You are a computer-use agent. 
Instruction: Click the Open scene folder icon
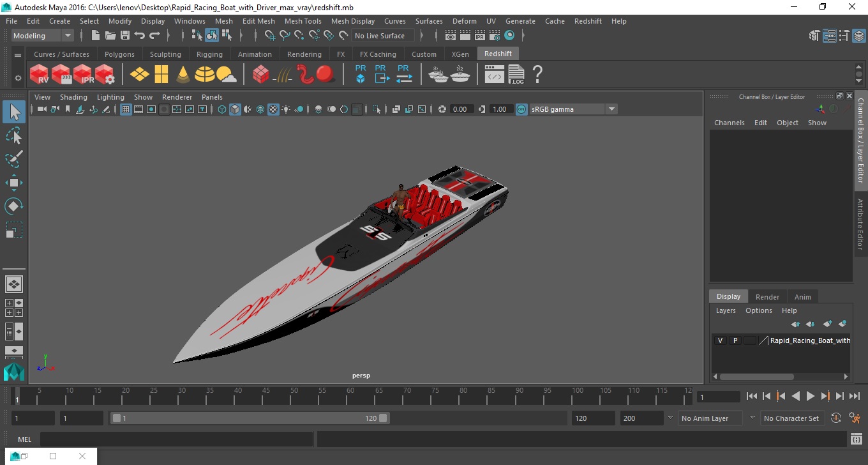click(110, 36)
